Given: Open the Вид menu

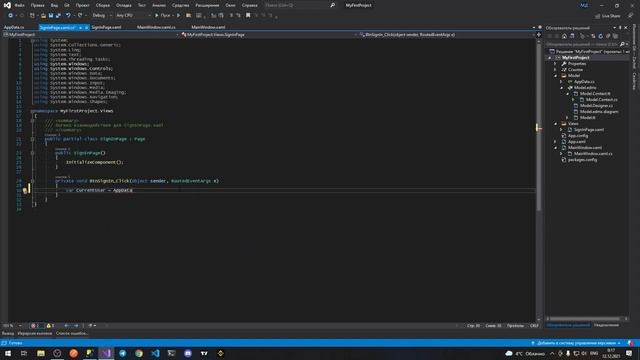Looking at the screenshot, I should click(54, 5).
